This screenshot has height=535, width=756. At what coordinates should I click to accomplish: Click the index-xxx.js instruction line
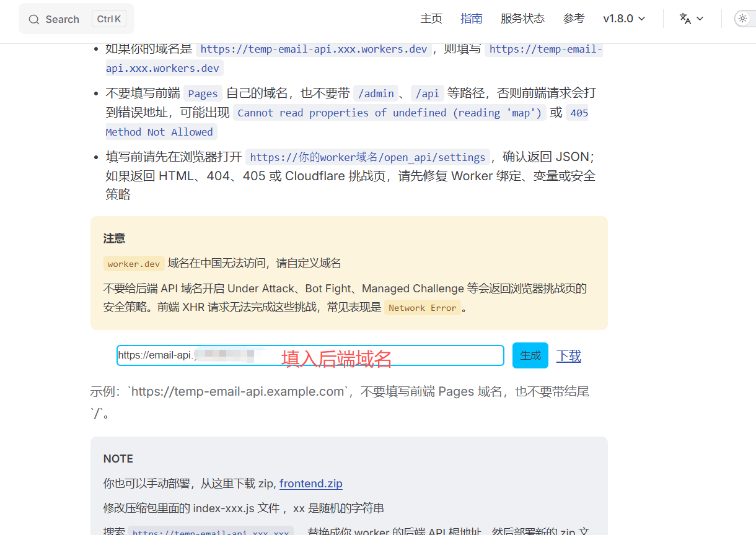(244, 508)
